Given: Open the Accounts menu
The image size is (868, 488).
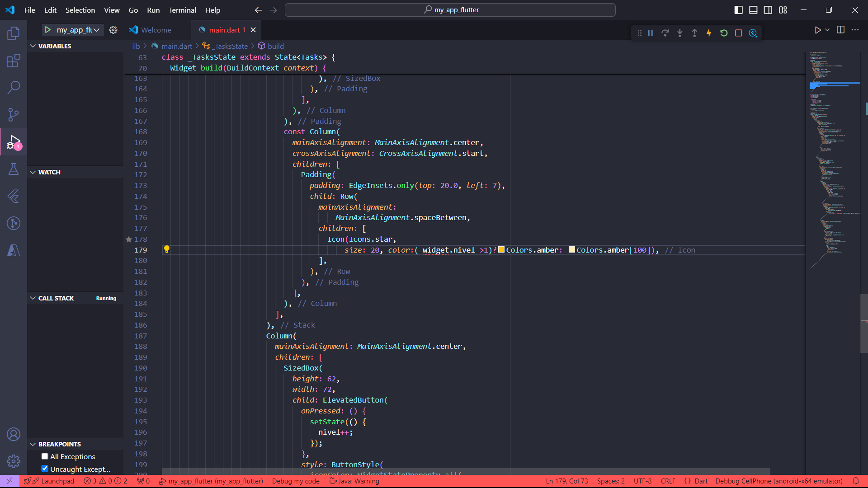Looking at the screenshot, I should click(x=14, y=434).
